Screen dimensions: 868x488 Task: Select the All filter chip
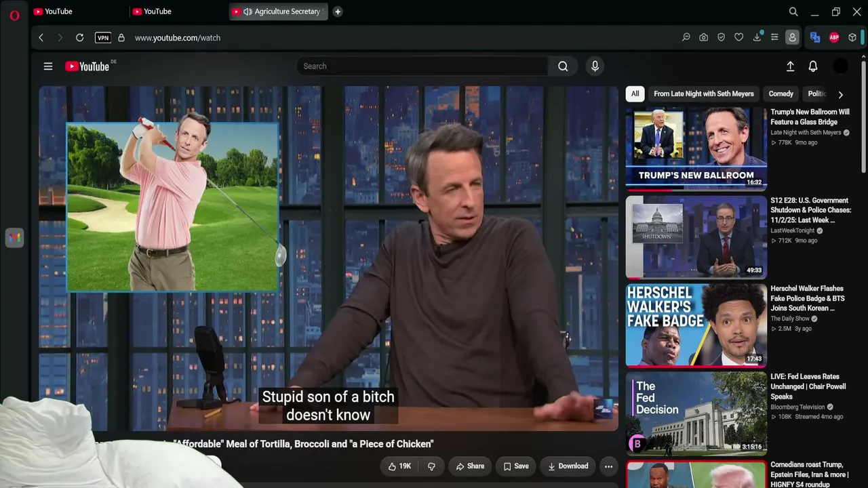tap(635, 94)
